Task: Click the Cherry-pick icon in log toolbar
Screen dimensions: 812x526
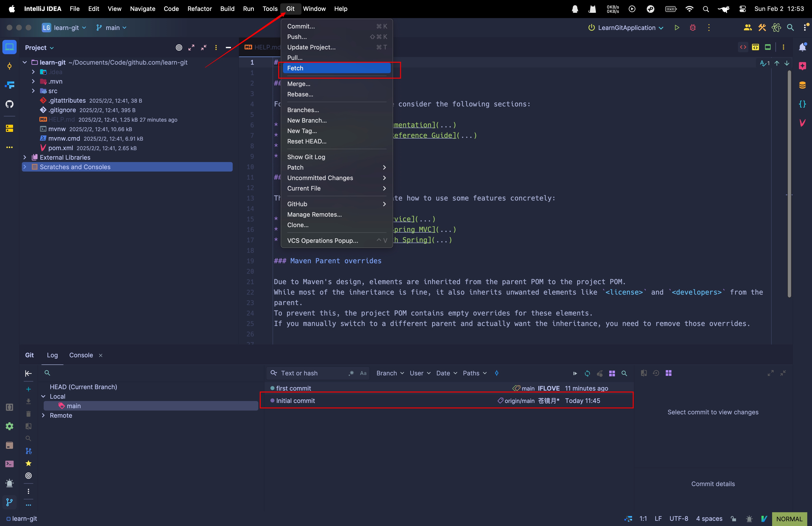Action: pyautogui.click(x=600, y=373)
